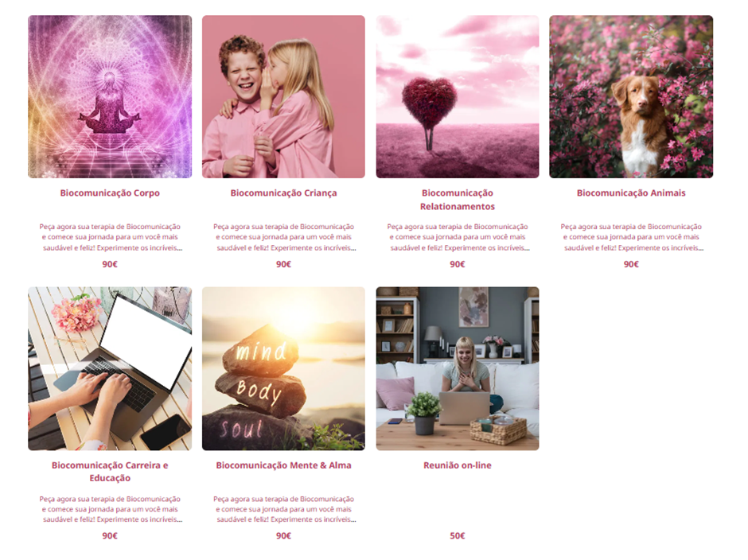The width and height of the screenshot is (748, 560).
Task: Click the 50€ price of Reunião on-line
Action: 458,535
